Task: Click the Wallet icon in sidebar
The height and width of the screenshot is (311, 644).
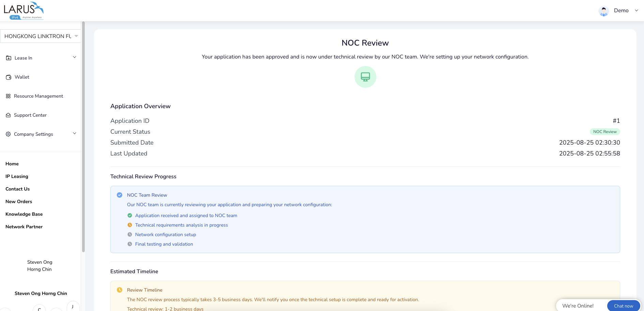Action: 9,77
